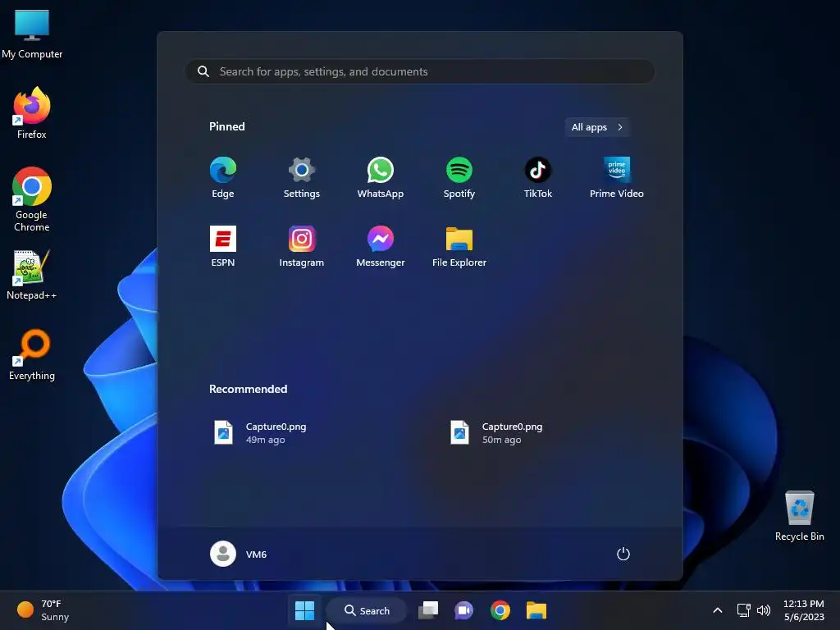Screen dimensions: 840x630
Task: Click the Start menu search field
Action: (x=420, y=71)
